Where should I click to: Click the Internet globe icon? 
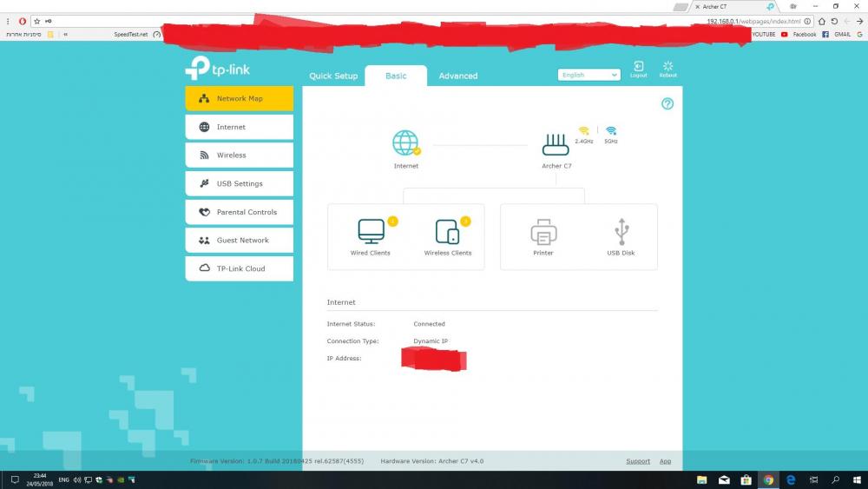405,143
